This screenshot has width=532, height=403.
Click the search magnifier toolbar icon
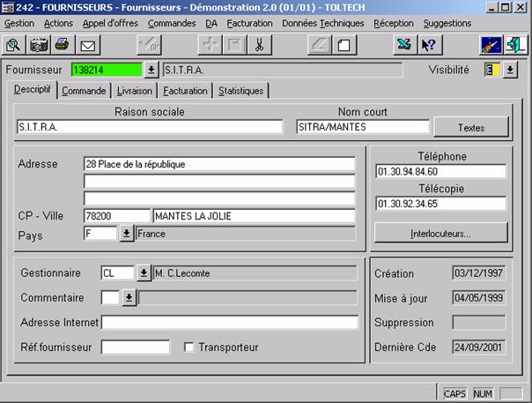pyautogui.click(x=14, y=44)
